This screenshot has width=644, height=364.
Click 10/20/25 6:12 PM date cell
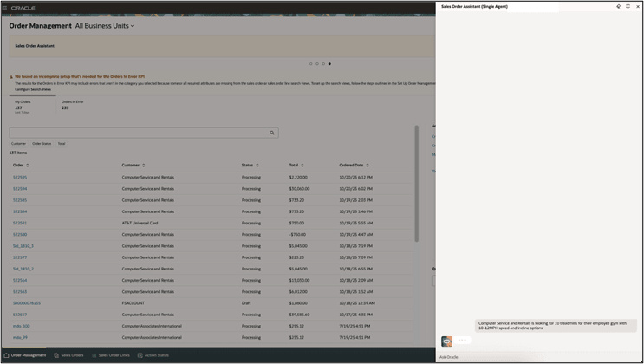[x=355, y=178]
